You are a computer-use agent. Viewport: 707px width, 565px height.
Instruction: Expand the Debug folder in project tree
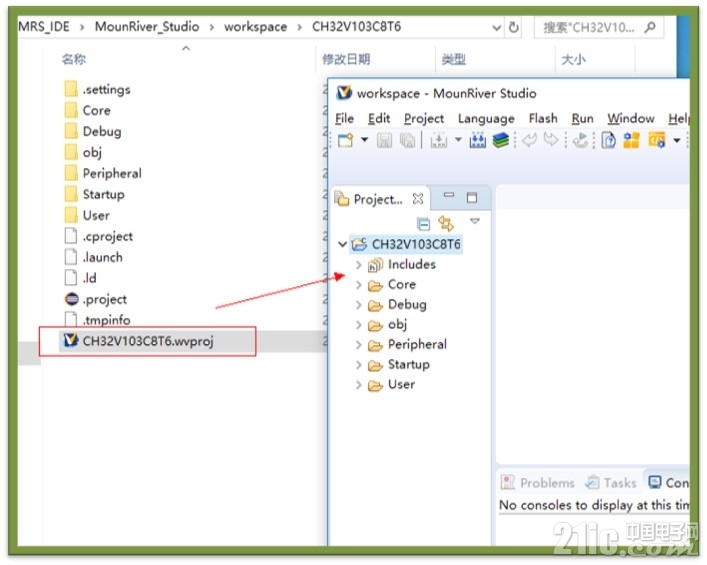tap(358, 305)
